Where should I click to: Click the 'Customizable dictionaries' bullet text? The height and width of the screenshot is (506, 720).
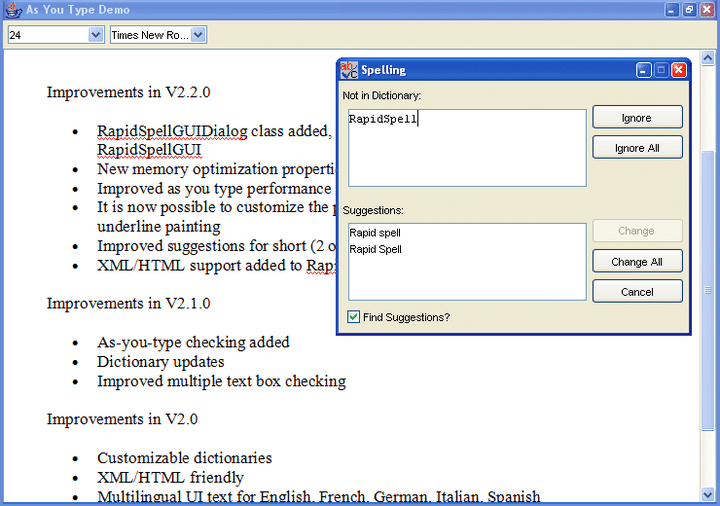pos(185,458)
